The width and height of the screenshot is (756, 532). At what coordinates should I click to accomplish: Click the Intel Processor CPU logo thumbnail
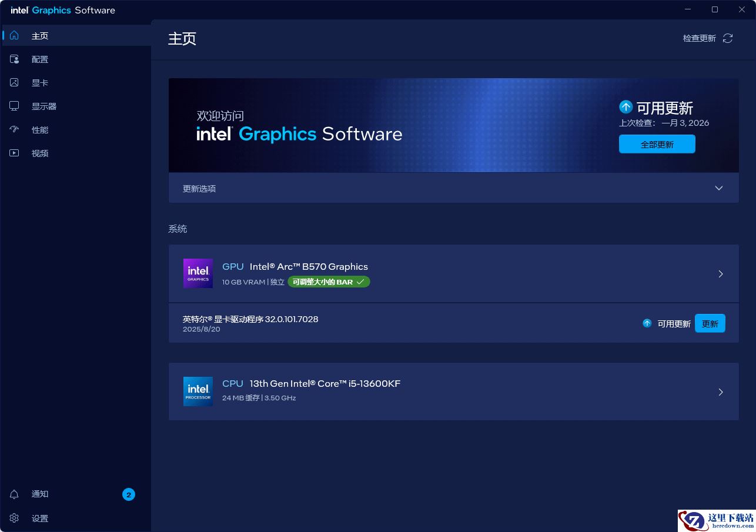(x=198, y=392)
